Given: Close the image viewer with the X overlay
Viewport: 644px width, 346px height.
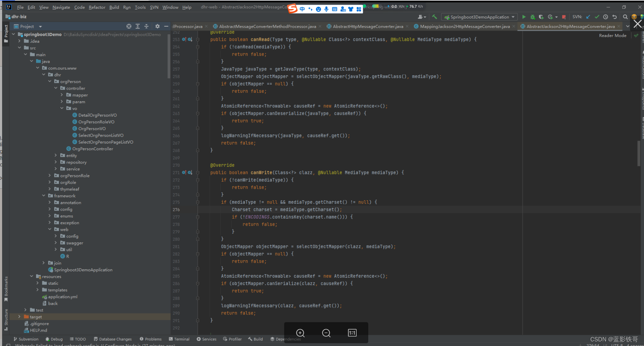Looking at the screenshot, I should pyautogui.click(x=638, y=24).
